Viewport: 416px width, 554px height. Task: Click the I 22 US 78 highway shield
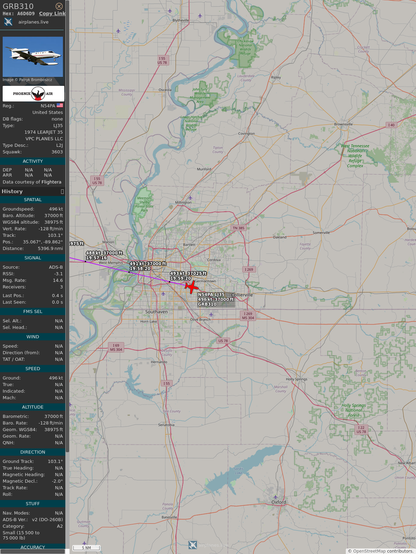point(361,429)
